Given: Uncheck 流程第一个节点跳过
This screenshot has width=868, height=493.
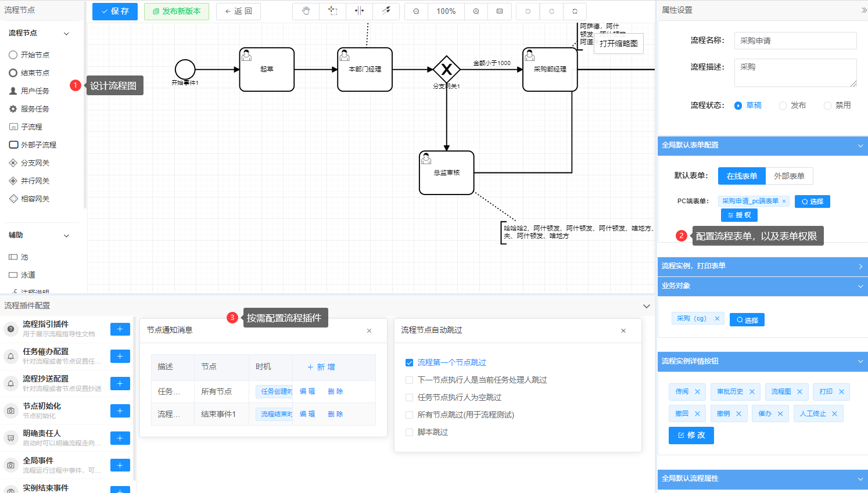Looking at the screenshot, I should [x=409, y=363].
